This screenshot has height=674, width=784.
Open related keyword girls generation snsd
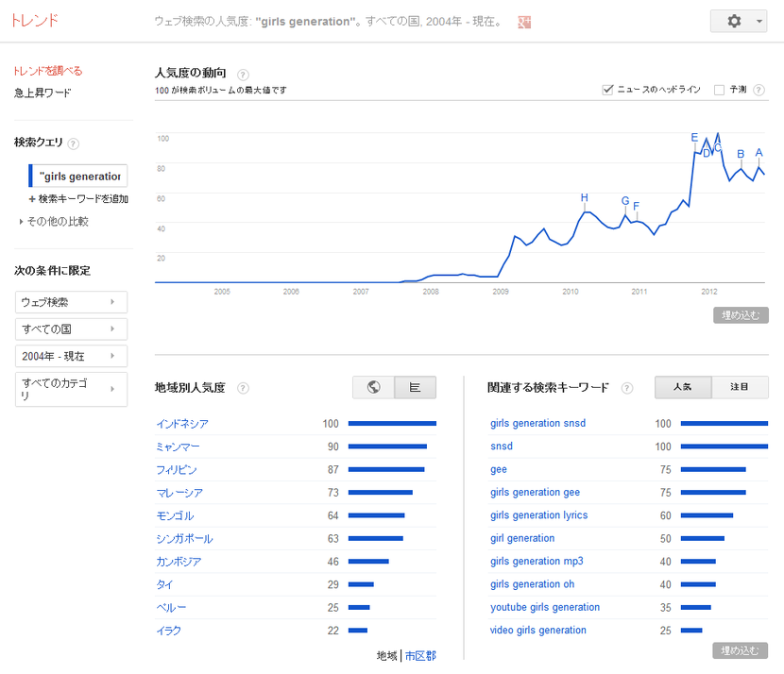click(x=537, y=423)
